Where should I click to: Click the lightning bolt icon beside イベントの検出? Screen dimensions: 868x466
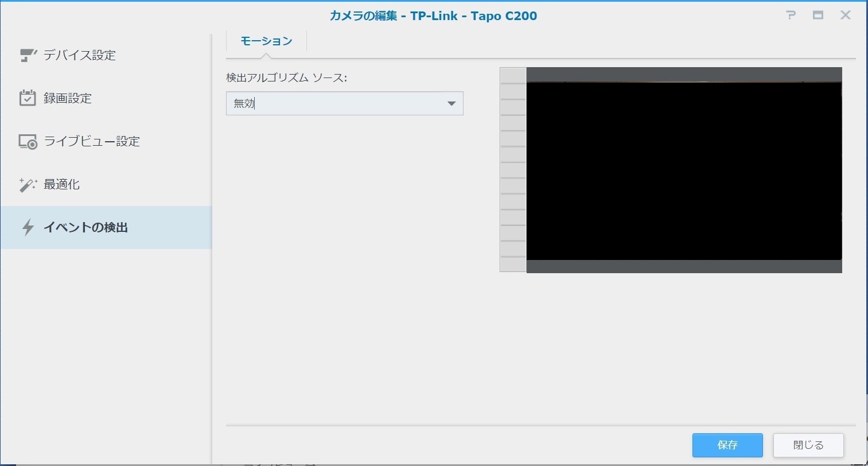click(28, 228)
